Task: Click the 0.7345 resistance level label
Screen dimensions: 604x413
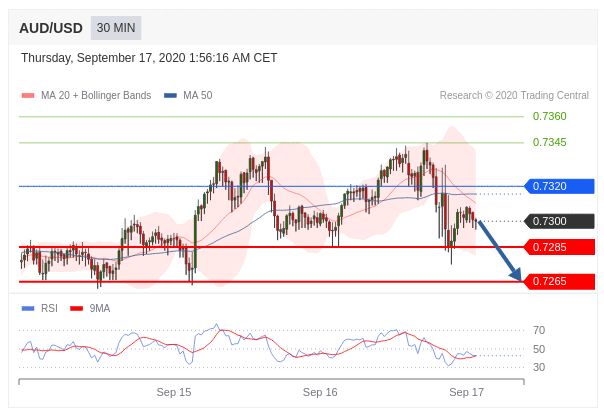Action: point(549,143)
